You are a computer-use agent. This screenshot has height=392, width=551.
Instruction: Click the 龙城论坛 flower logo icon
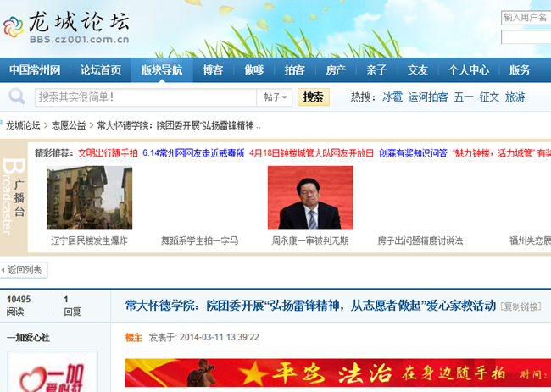point(13,27)
